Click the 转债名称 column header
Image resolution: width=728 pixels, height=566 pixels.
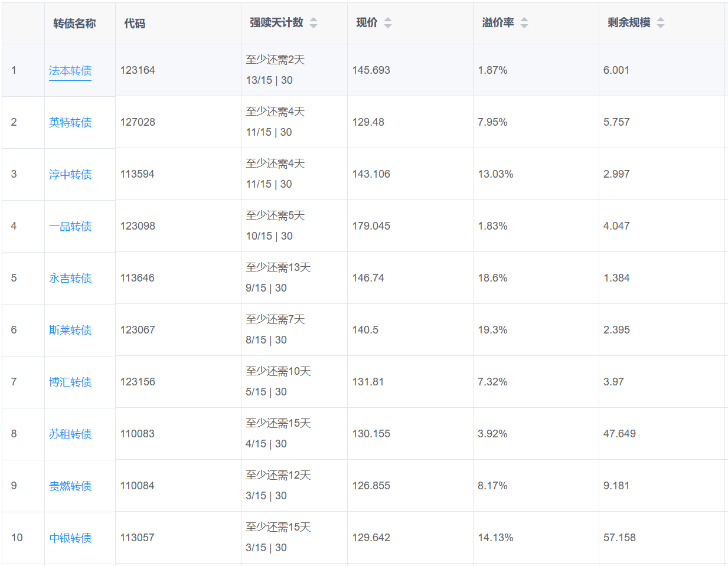click(74, 24)
